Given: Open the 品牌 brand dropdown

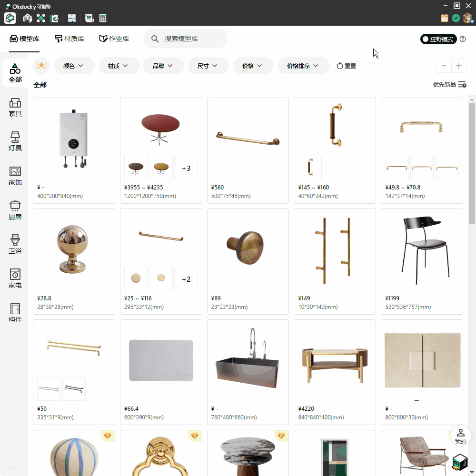Looking at the screenshot, I should 163,66.
